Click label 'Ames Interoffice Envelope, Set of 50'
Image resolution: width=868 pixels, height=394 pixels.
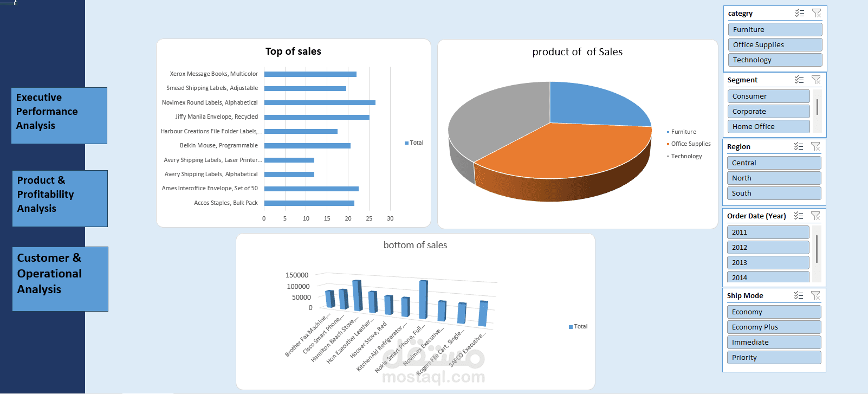210,188
